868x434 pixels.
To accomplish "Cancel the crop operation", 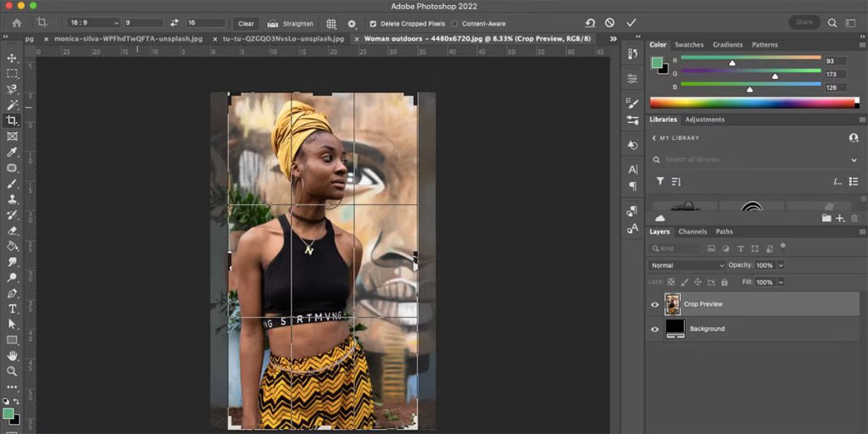I will pyautogui.click(x=609, y=23).
